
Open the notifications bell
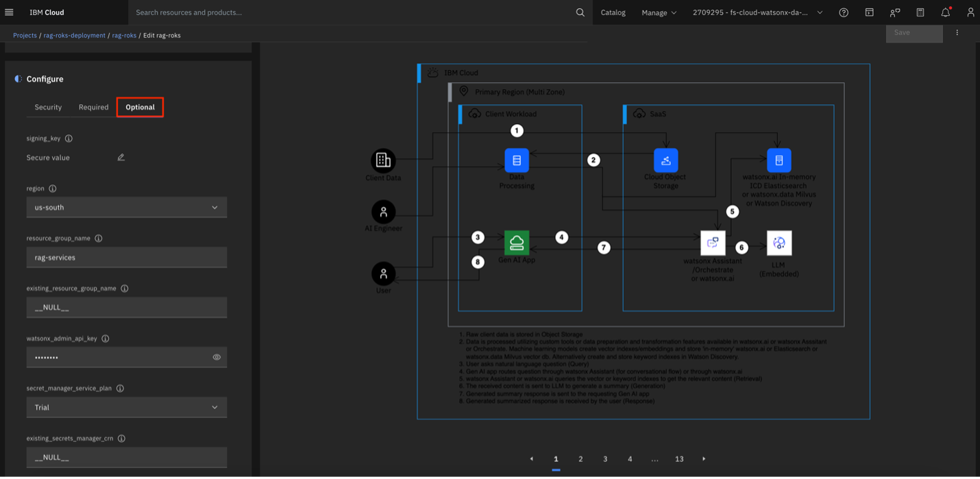coord(945,12)
